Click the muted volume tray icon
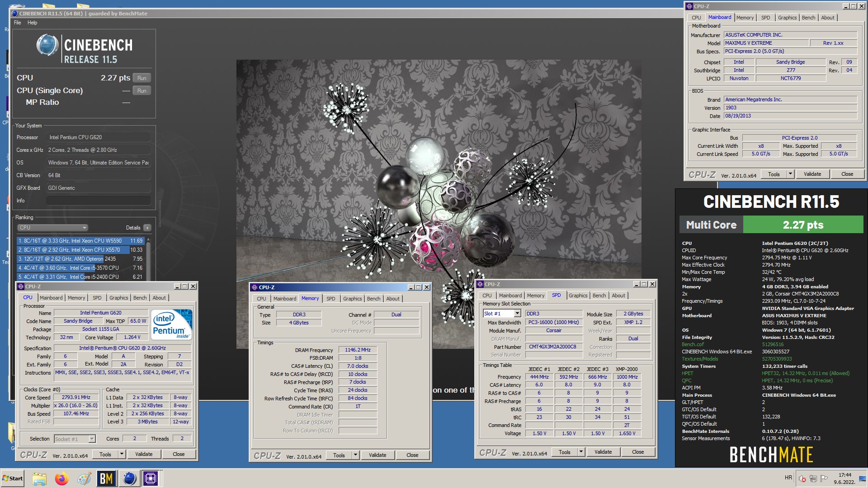This screenshot has height=488, width=868. click(802, 479)
